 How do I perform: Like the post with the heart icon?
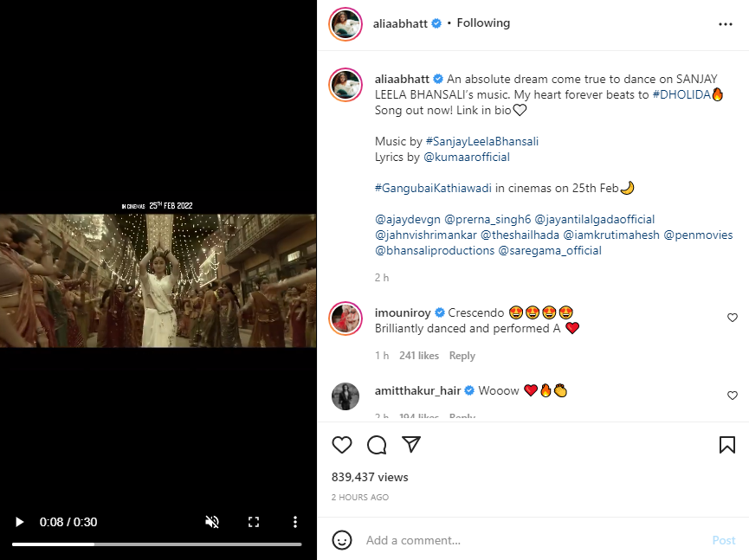[x=342, y=445]
